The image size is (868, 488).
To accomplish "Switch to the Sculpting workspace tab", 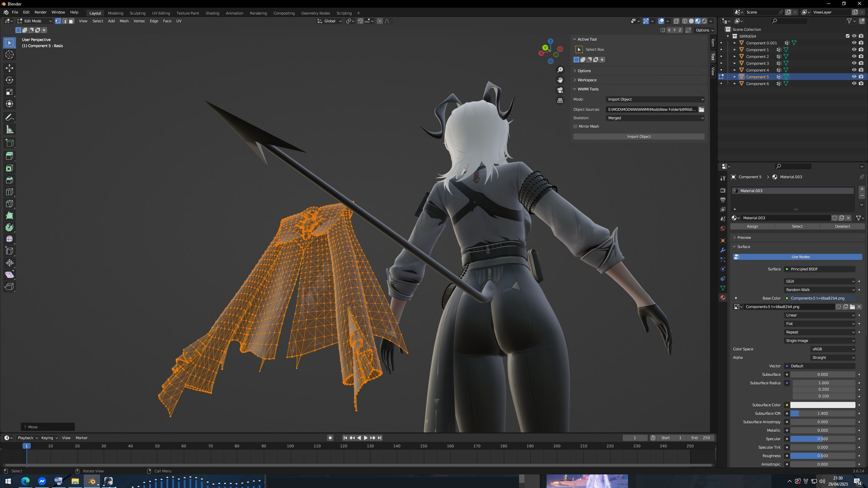I will click(137, 13).
